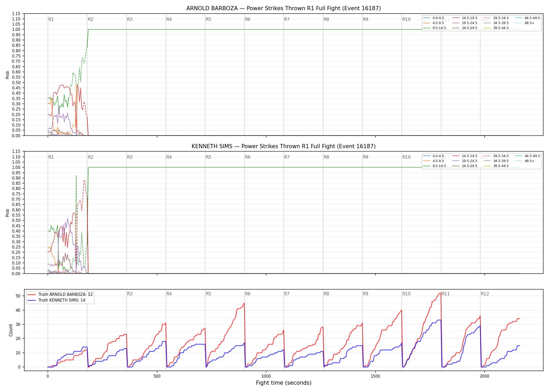Select '39.5-44.5' in the Barboza chart legend

[501, 28]
